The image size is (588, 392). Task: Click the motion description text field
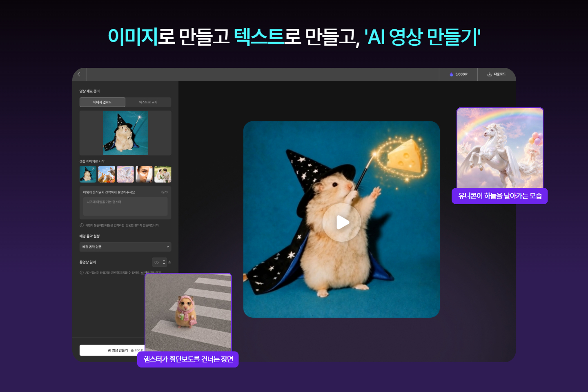pos(125,206)
